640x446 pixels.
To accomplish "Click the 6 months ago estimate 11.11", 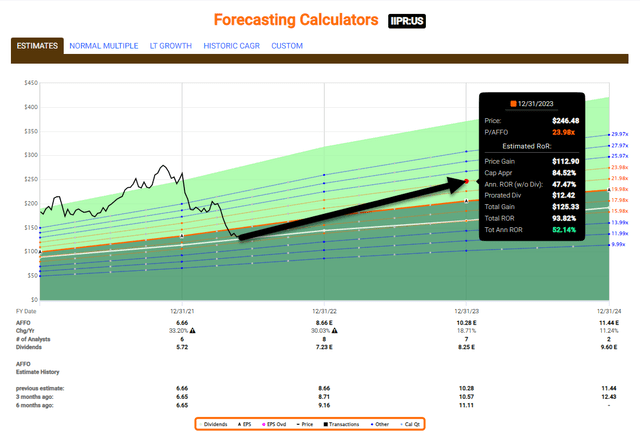I will [x=467, y=405].
